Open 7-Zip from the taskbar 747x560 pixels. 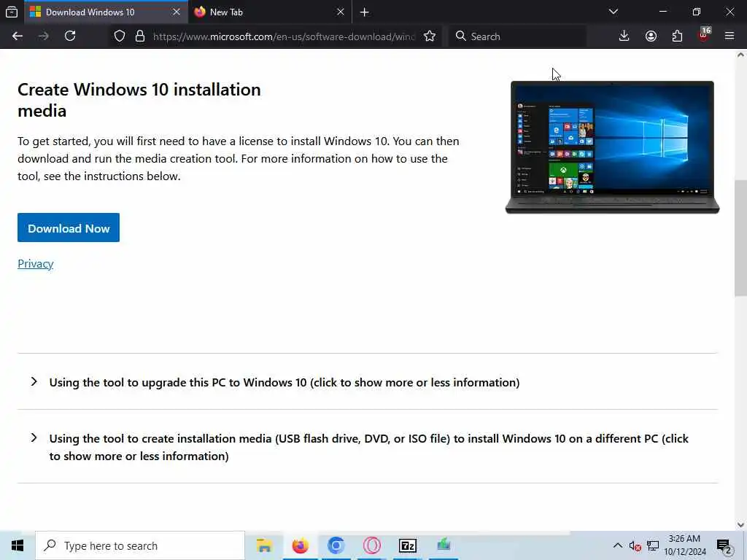(x=408, y=545)
